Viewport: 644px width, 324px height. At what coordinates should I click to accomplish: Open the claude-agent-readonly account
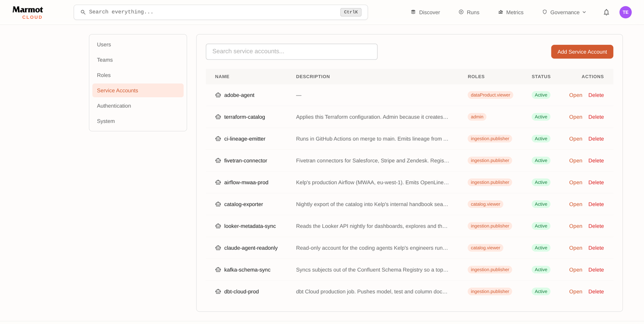point(576,248)
